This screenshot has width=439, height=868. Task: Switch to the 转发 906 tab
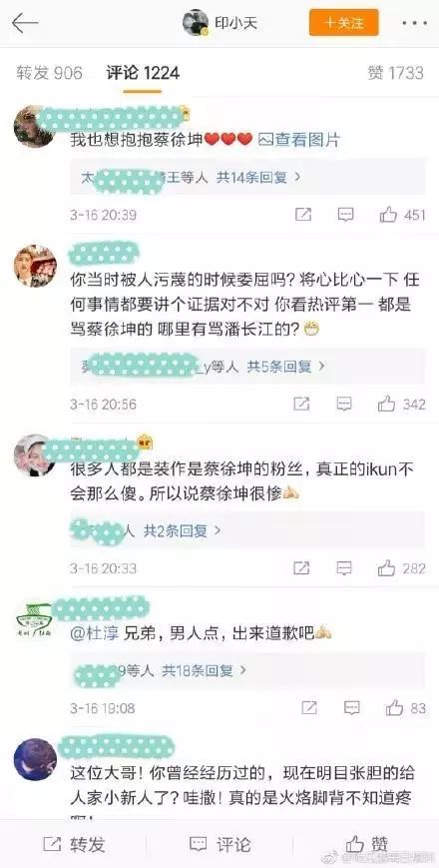pyautogui.click(x=49, y=73)
